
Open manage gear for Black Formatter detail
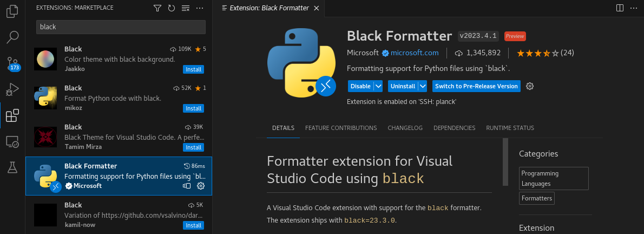point(530,86)
